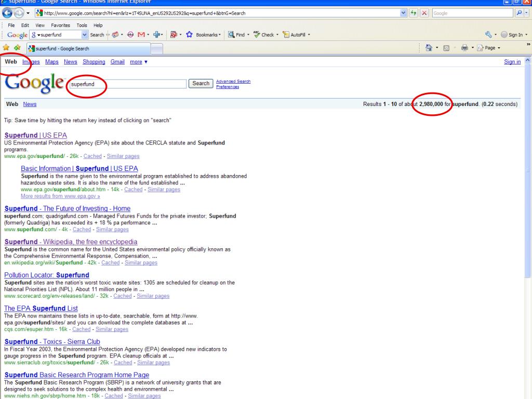Open the recent pages dropdown beside Forward

click(x=28, y=13)
